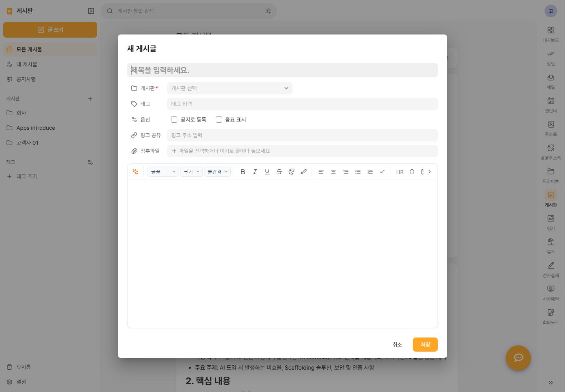
Task: Open the Apps introduce board folder
Action: click(x=50, y=128)
